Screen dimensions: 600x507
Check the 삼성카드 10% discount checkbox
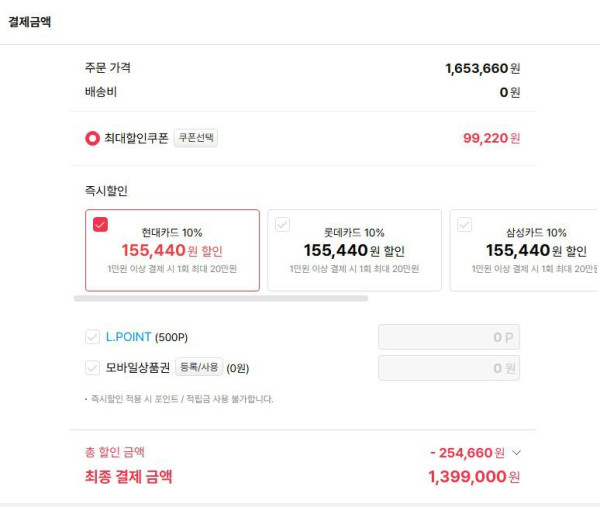pos(465,225)
